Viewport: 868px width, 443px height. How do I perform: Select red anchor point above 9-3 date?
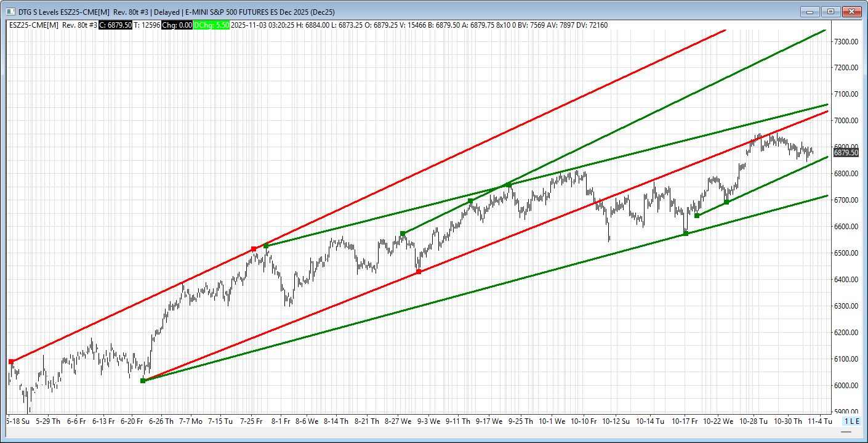[419, 272]
